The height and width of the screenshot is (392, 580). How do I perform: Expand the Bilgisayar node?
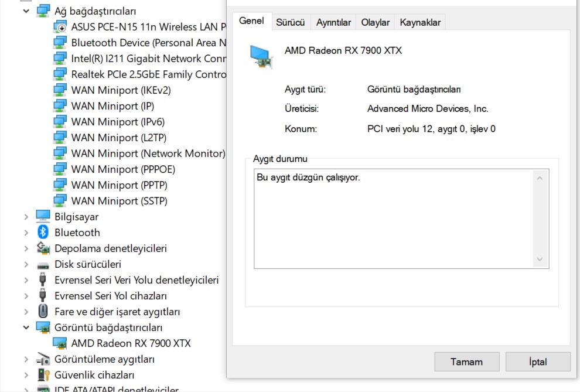(x=26, y=217)
